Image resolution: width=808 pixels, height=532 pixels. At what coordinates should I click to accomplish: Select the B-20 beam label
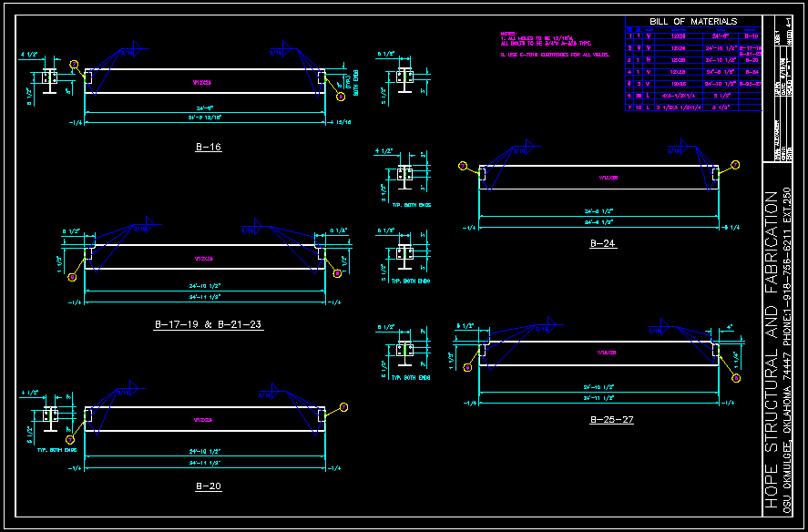tap(209, 486)
